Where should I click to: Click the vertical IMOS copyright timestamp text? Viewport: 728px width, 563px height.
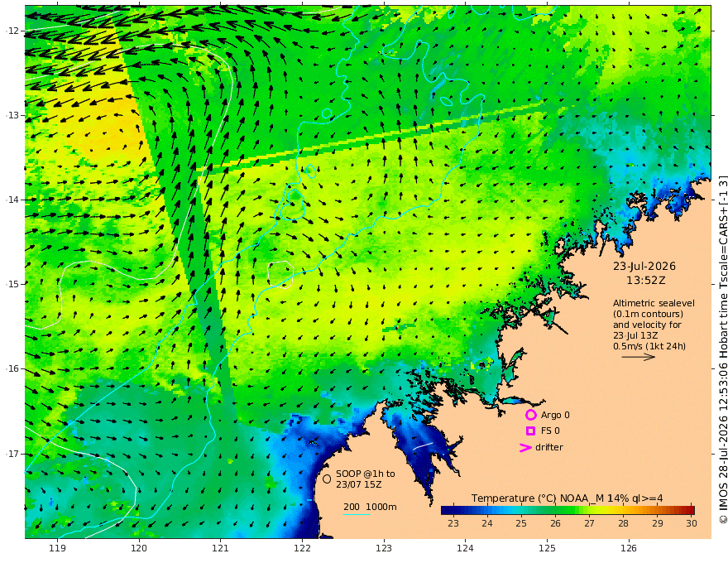(x=723, y=349)
